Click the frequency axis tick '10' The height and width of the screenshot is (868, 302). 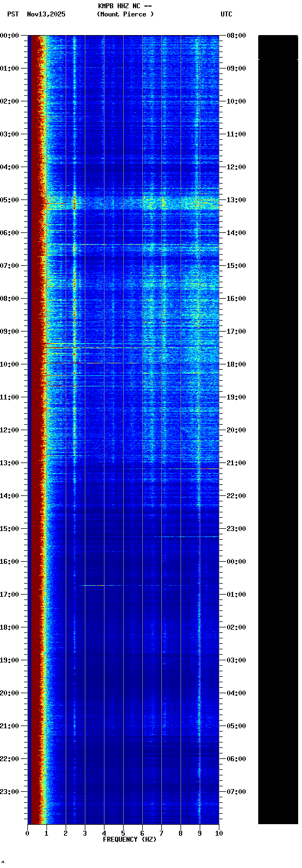[x=219, y=833]
